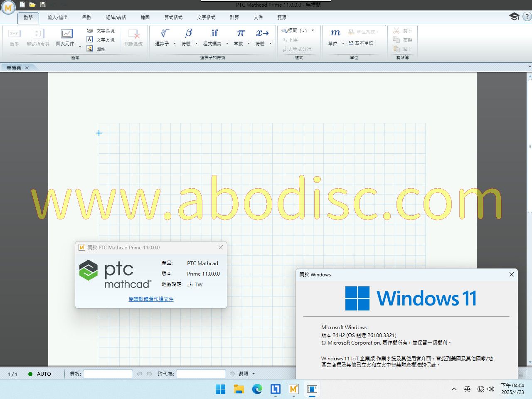Close the 關於 Windows dialog

click(x=512, y=274)
